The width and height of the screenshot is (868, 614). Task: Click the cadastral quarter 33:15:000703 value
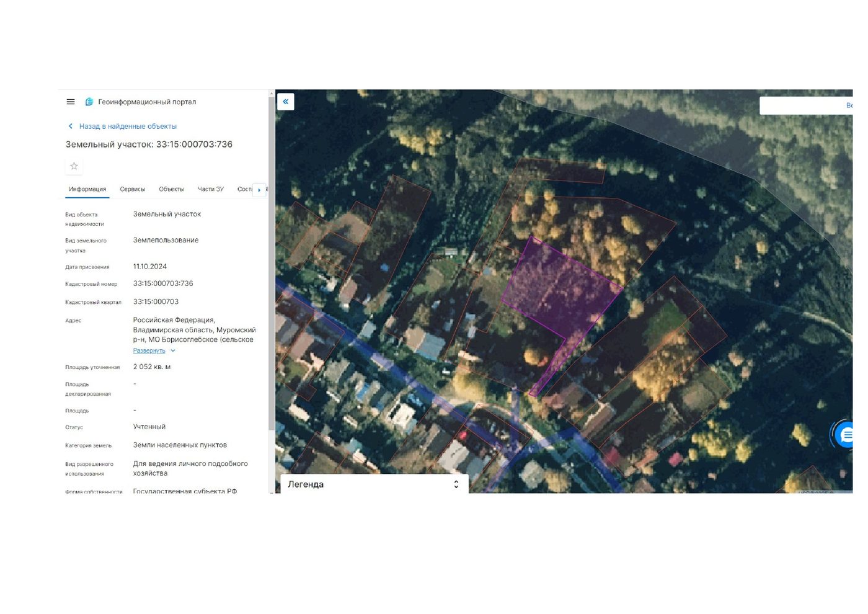point(156,301)
